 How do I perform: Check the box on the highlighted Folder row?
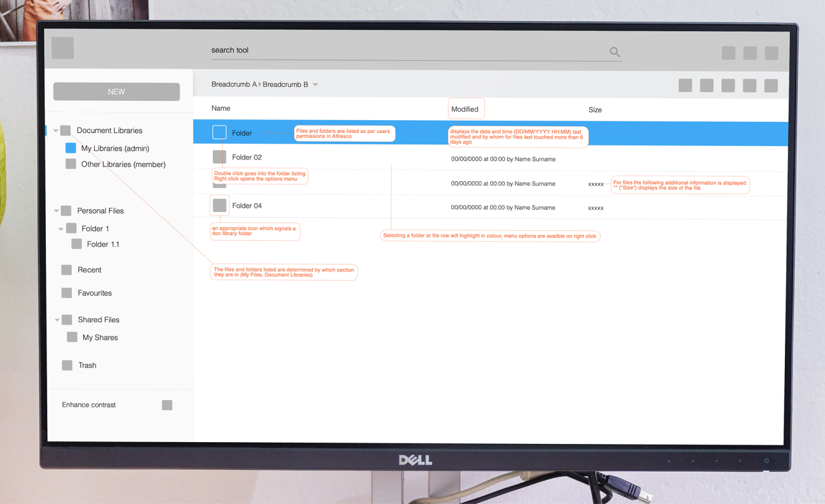[219, 132]
